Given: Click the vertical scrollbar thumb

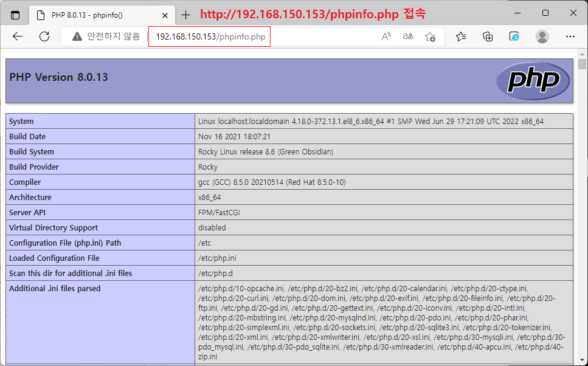Looking at the screenshot, I should (582, 64).
